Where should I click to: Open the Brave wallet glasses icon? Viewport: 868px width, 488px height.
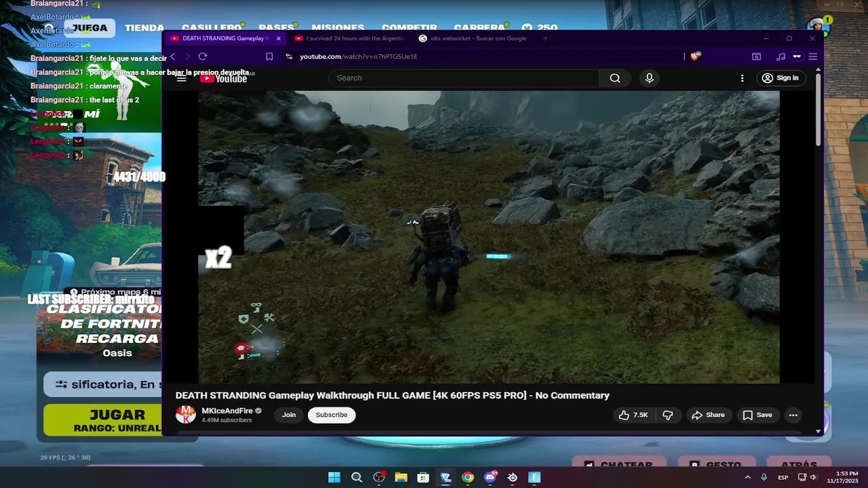coord(797,56)
